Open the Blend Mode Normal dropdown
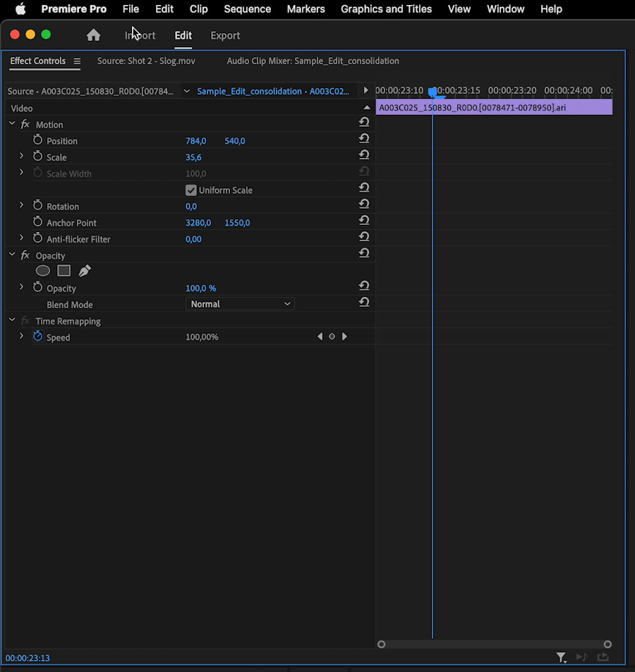This screenshot has width=635, height=672. pos(240,305)
